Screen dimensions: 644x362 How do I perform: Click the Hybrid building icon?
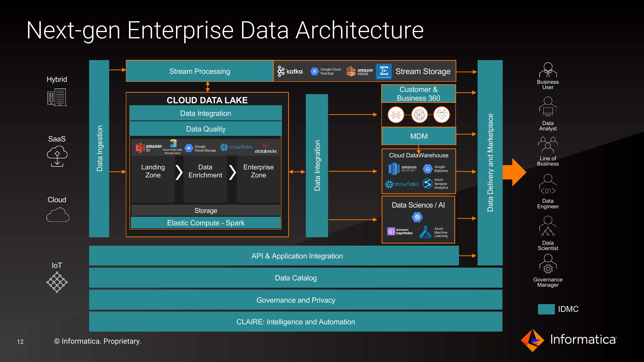pyautogui.click(x=57, y=97)
